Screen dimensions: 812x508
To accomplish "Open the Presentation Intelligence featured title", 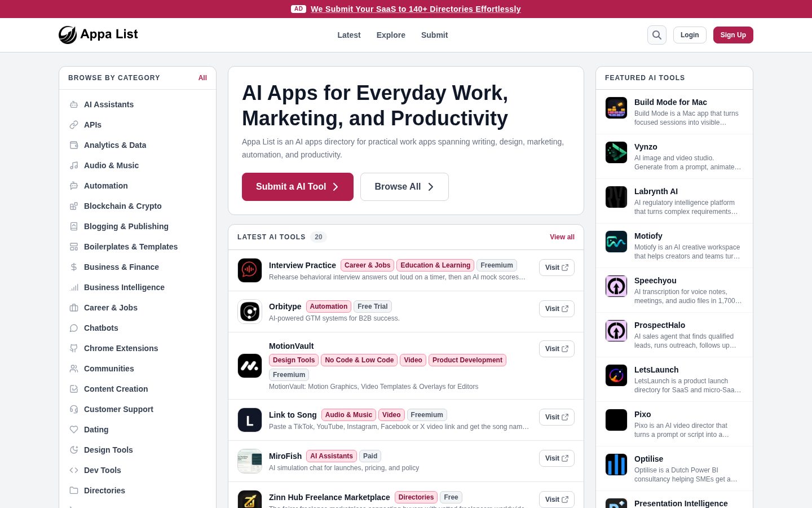I will point(681,503).
